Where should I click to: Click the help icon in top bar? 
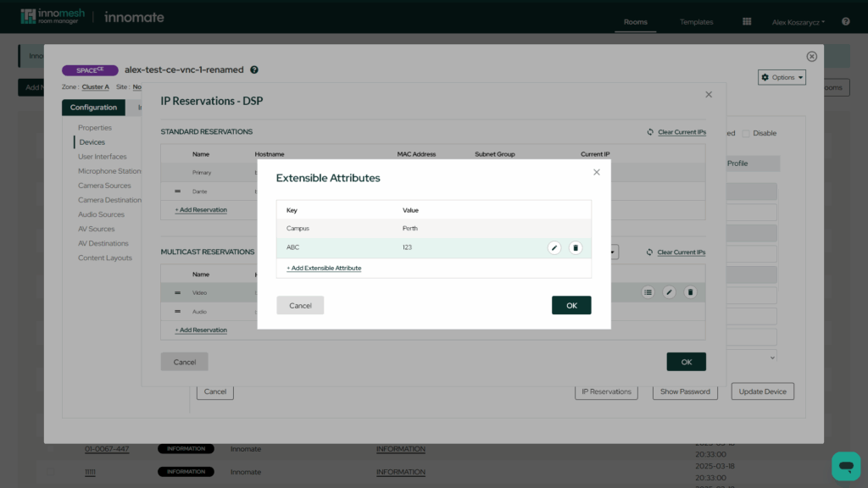845,21
